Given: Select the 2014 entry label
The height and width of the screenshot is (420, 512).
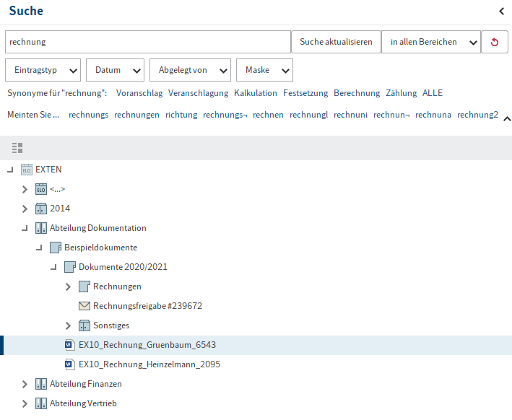Looking at the screenshot, I should point(60,209).
